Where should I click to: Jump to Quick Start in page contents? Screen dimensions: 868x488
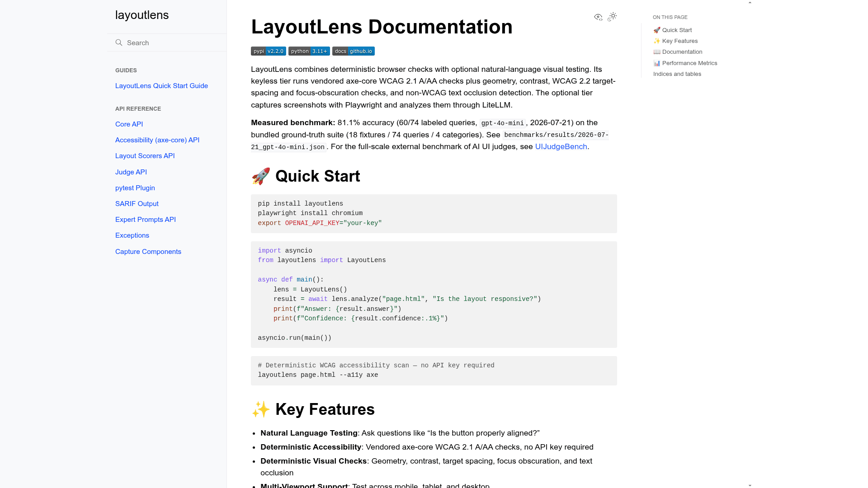pos(673,30)
